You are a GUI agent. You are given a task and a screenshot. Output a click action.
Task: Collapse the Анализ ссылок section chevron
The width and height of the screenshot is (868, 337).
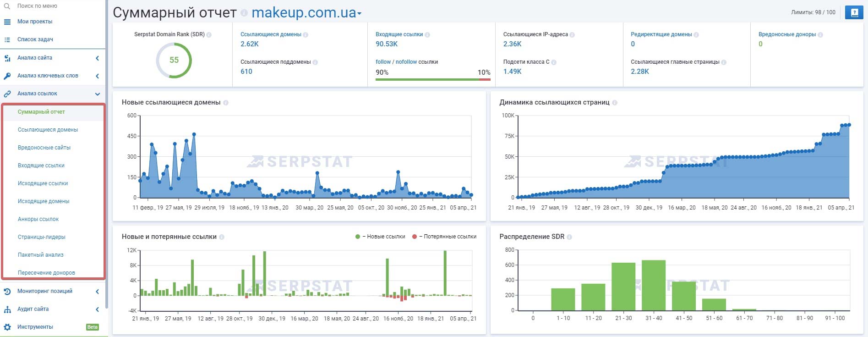click(97, 94)
